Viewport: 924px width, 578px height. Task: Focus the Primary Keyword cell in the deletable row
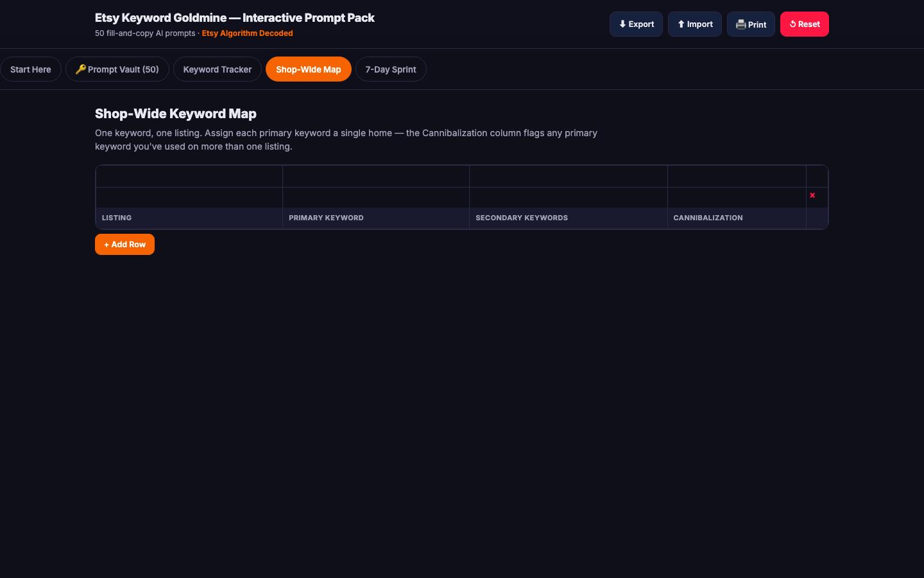click(376, 197)
